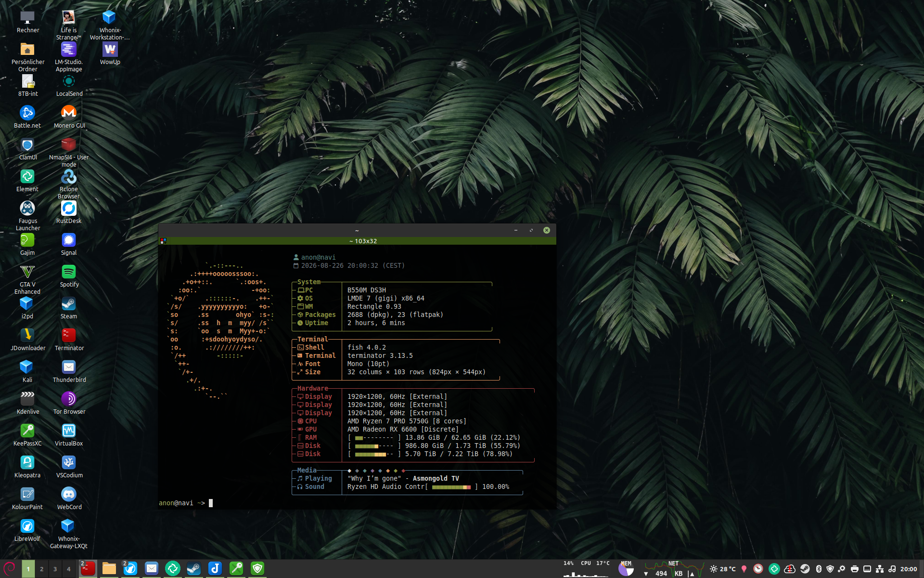Viewport: 924px width, 578px height.
Task: Launch Thunderbird from the desktop
Action: [x=69, y=371]
